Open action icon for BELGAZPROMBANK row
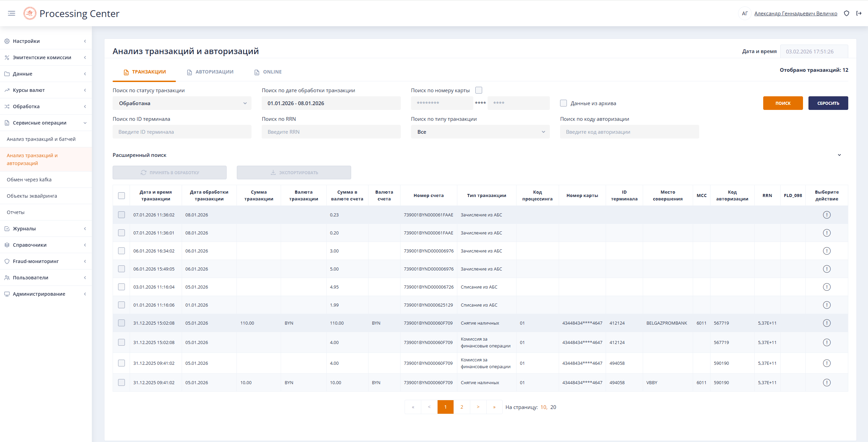Screen dimensions: 868x442 [x=826, y=323]
